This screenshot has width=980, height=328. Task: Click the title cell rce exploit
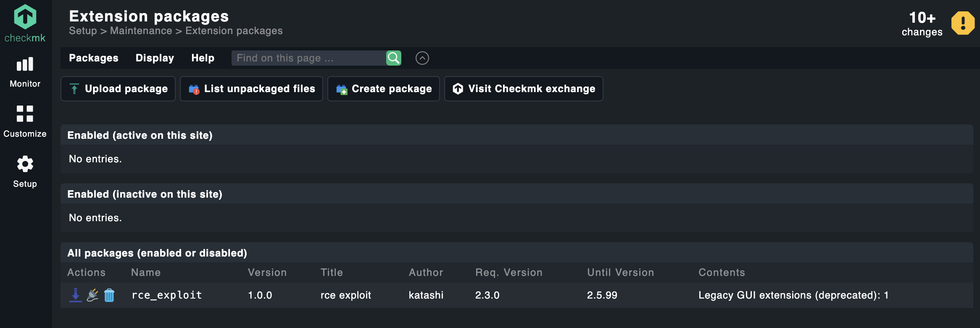pyautogui.click(x=346, y=295)
